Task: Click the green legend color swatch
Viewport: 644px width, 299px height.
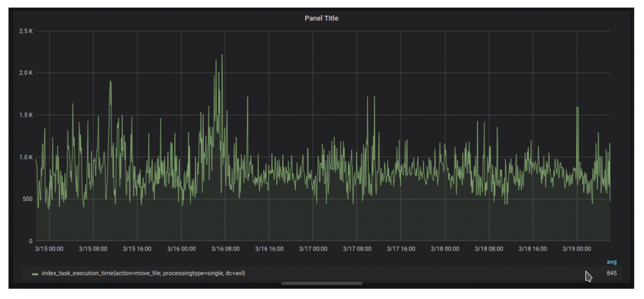Action: pyautogui.click(x=35, y=274)
